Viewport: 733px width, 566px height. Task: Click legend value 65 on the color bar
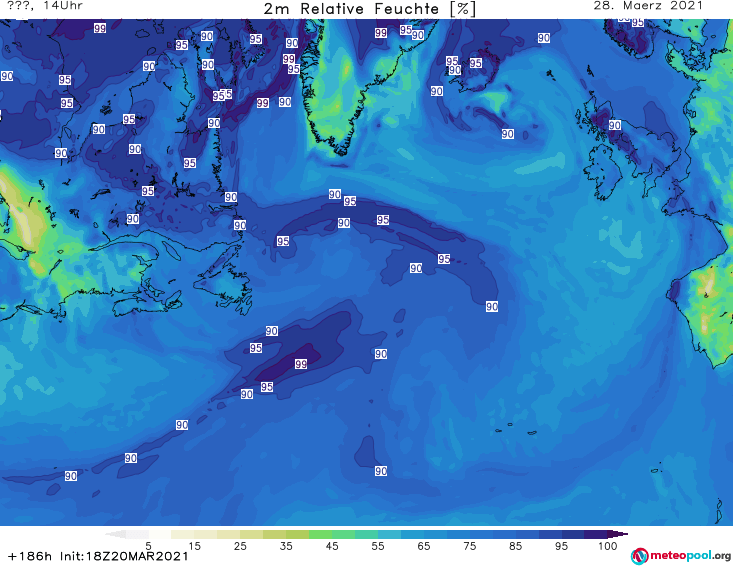424,546
